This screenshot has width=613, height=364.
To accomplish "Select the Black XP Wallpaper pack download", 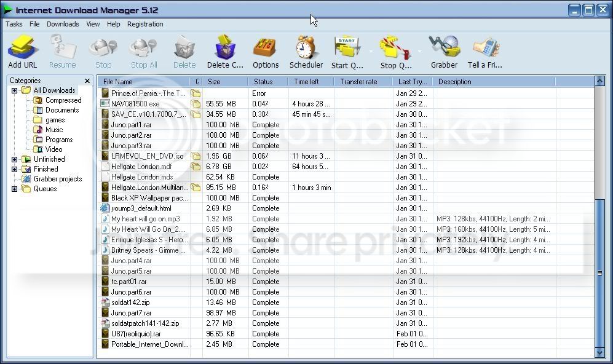I will pyautogui.click(x=346, y=198).
